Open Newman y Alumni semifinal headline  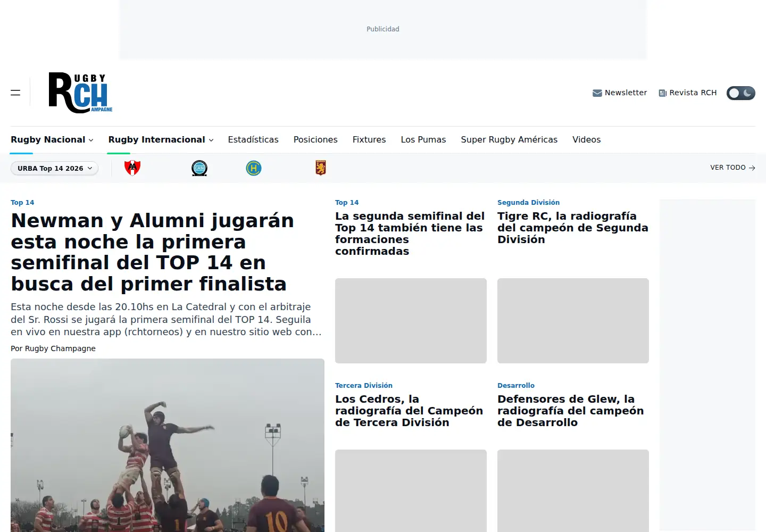click(152, 252)
